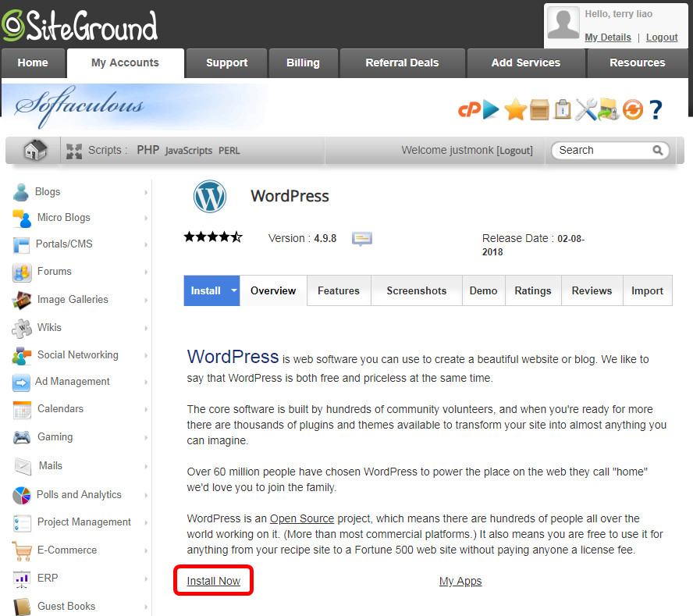Click the cPanel icon in Softaculous toolbar

coord(469,109)
